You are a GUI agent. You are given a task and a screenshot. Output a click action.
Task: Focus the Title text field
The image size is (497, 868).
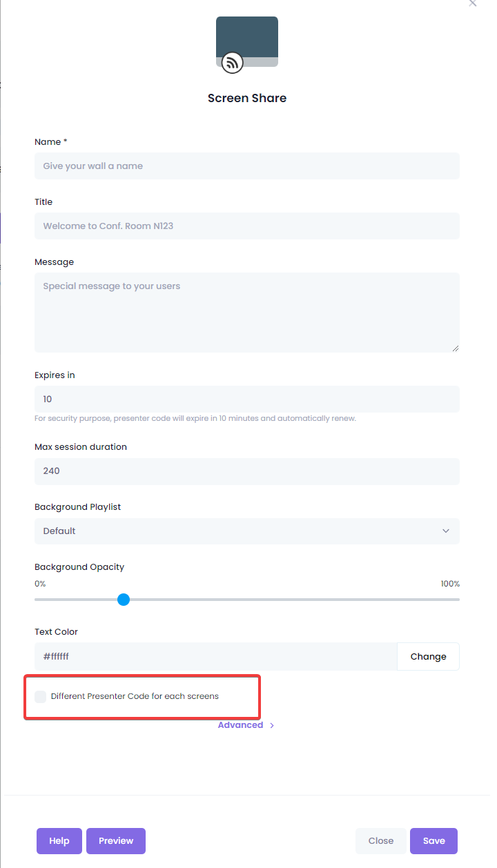pyautogui.click(x=247, y=226)
